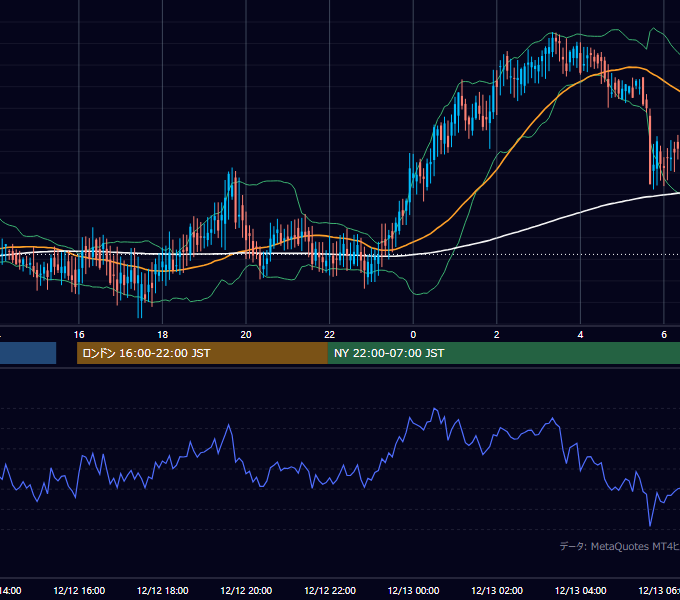
Task: Click the oscillator peak just after 00:00
Action: [435, 409]
